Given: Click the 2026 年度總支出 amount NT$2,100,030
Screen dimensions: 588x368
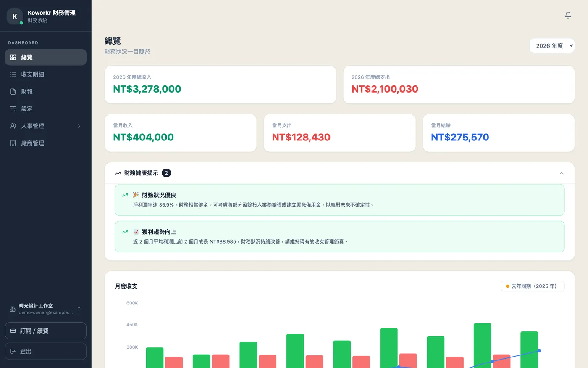Looking at the screenshot, I should tap(385, 89).
